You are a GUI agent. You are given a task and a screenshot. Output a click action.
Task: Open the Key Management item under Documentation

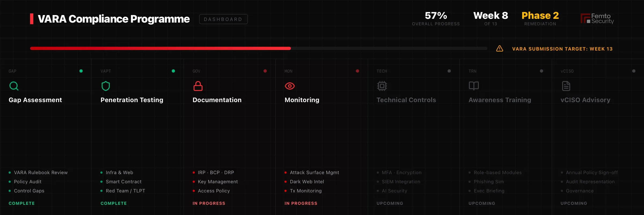(x=218, y=182)
